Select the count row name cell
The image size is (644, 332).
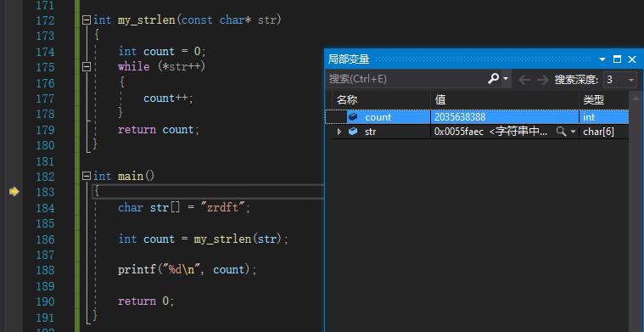coord(378,117)
